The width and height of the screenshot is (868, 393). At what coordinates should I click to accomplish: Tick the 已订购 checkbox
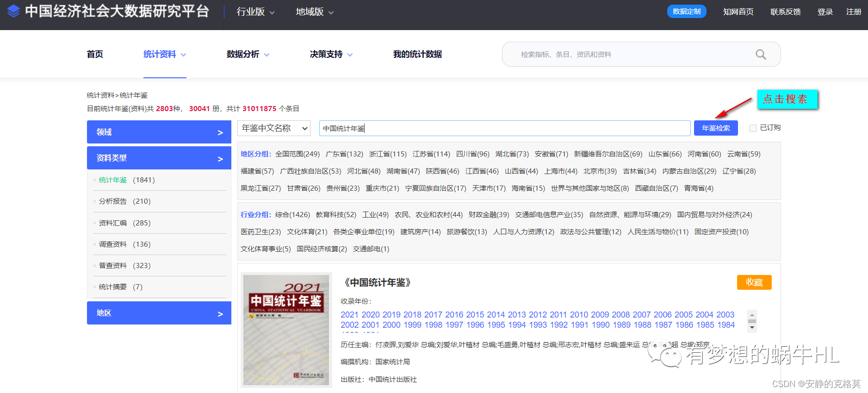(753, 128)
